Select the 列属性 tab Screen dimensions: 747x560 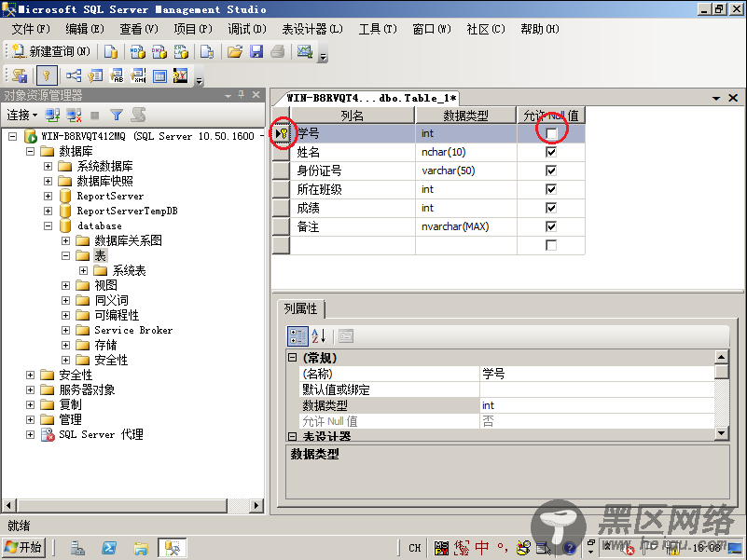point(300,308)
